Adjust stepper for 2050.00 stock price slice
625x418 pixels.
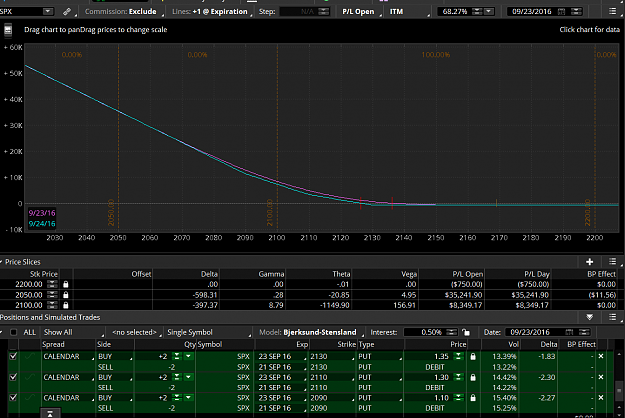(x=52, y=295)
